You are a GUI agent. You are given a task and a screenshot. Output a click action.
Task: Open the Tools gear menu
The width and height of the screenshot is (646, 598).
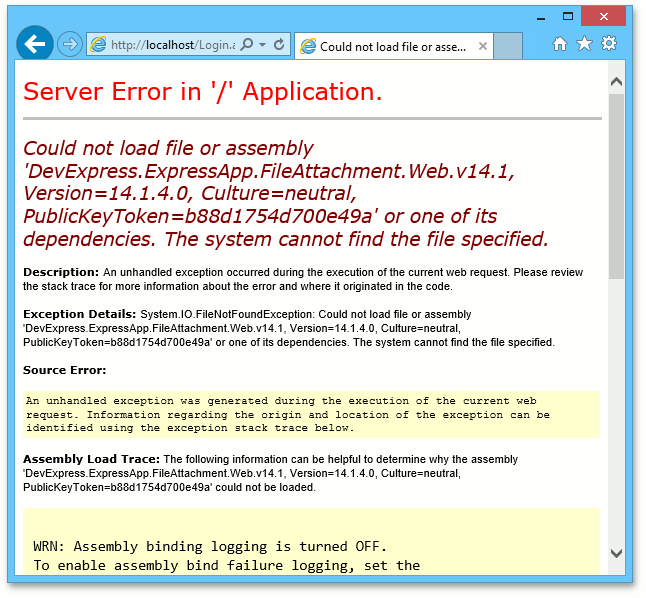(x=608, y=43)
